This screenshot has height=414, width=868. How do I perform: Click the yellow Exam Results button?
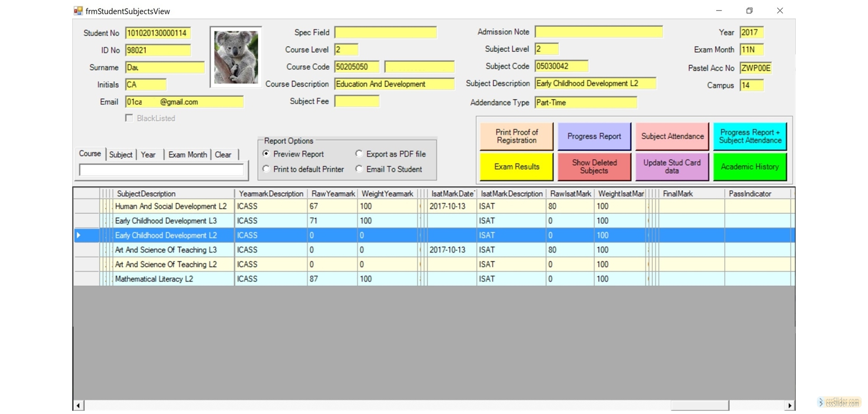[x=516, y=167]
